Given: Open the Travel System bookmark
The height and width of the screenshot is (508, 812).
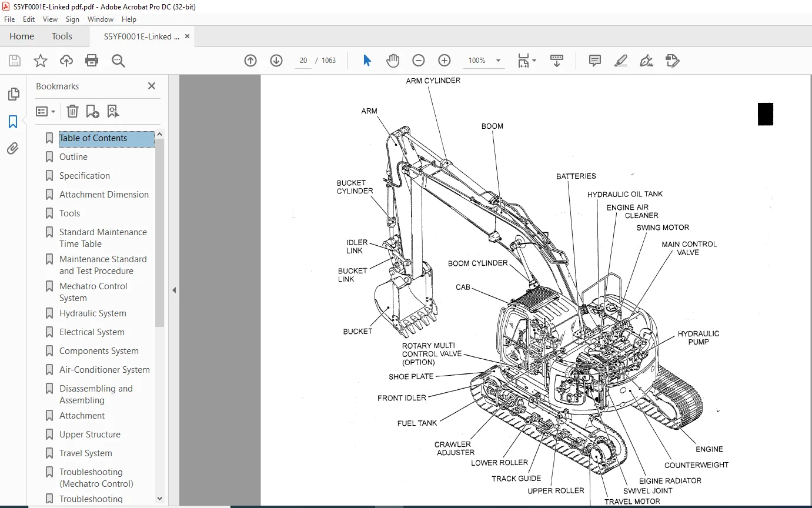Looking at the screenshot, I should [86, 453].
